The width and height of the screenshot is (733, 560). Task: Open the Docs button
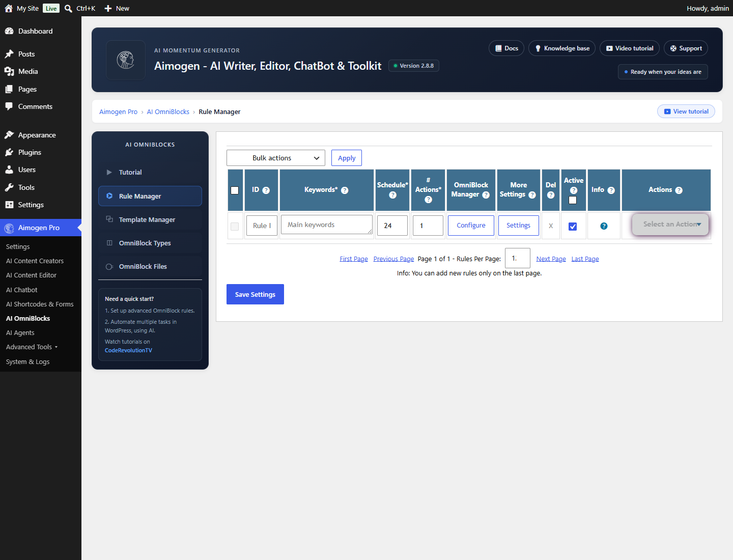(x=506, y=48)
